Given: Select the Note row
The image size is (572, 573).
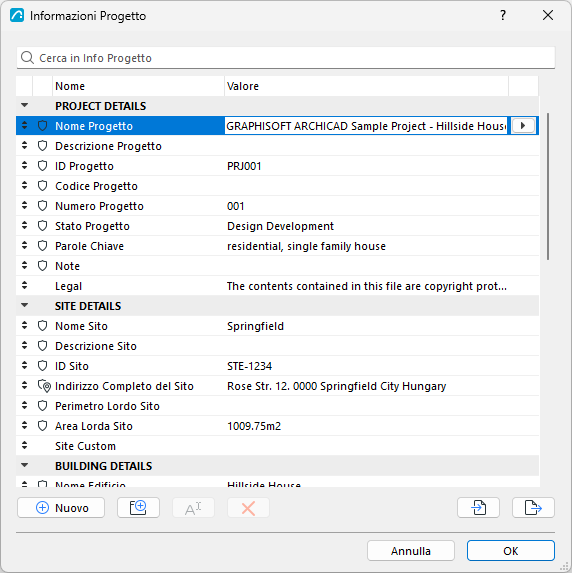Looking at the screenshot, I should (x=277, y=266).
